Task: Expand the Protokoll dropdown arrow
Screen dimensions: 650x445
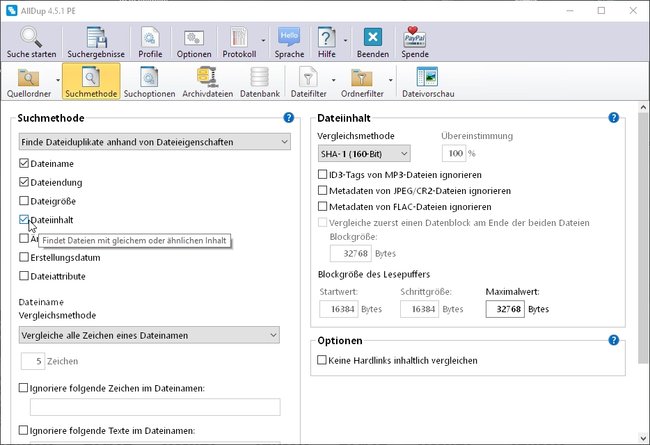Action: tap(263, 41)
